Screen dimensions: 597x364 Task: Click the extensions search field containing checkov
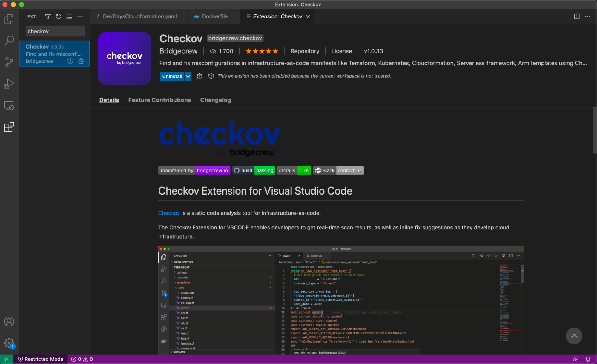tap(55, 31)
